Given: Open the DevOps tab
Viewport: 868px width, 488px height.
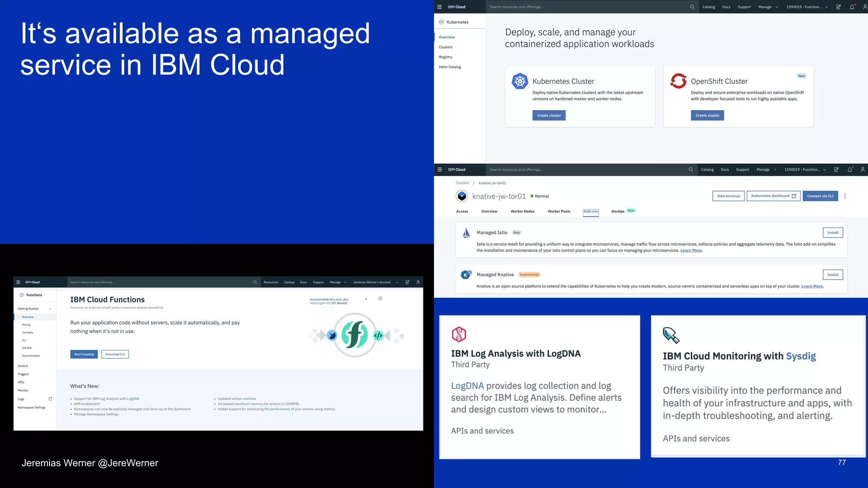Looking at the screenshot, I should [x=618, y=211].
